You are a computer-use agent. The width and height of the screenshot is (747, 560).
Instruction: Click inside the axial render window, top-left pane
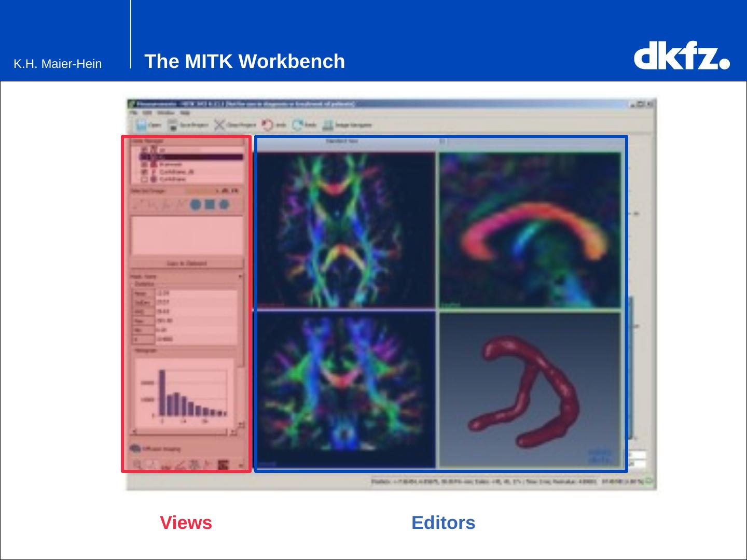click(x=347, y=229)
